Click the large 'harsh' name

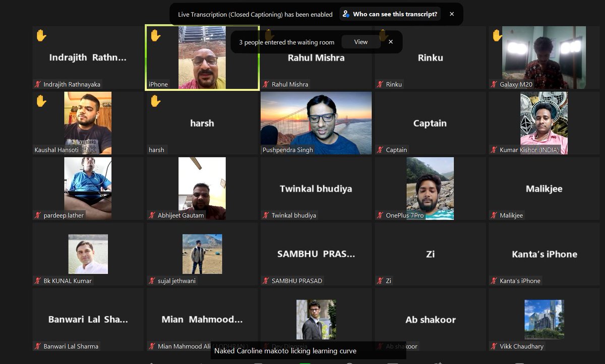(202, 123)
